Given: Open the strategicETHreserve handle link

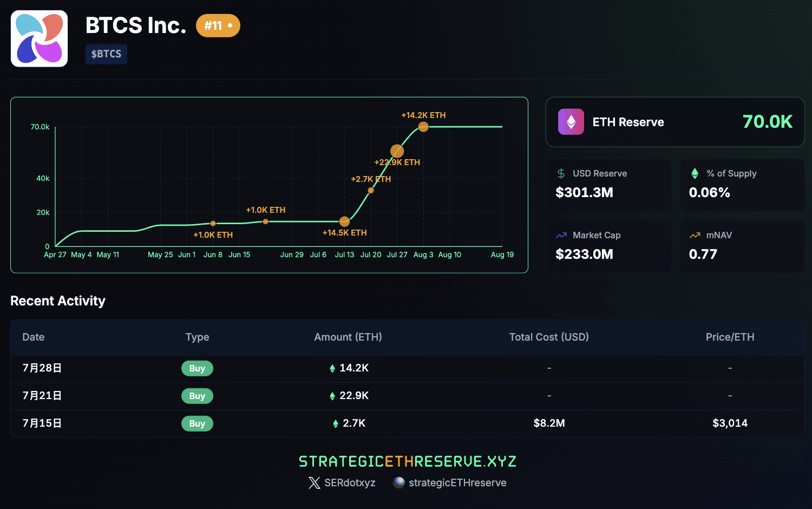Looking at the screenshot, I should (457, 482).
